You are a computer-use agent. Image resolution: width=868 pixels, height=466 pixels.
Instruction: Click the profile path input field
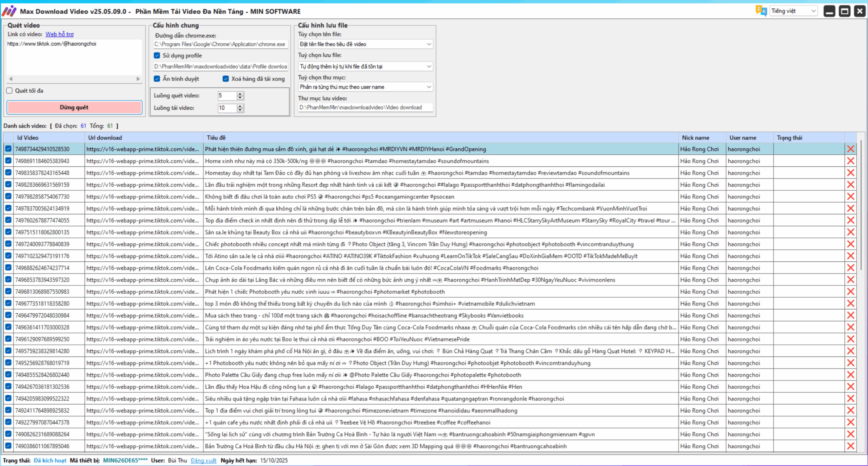click(x=221, y=67)
